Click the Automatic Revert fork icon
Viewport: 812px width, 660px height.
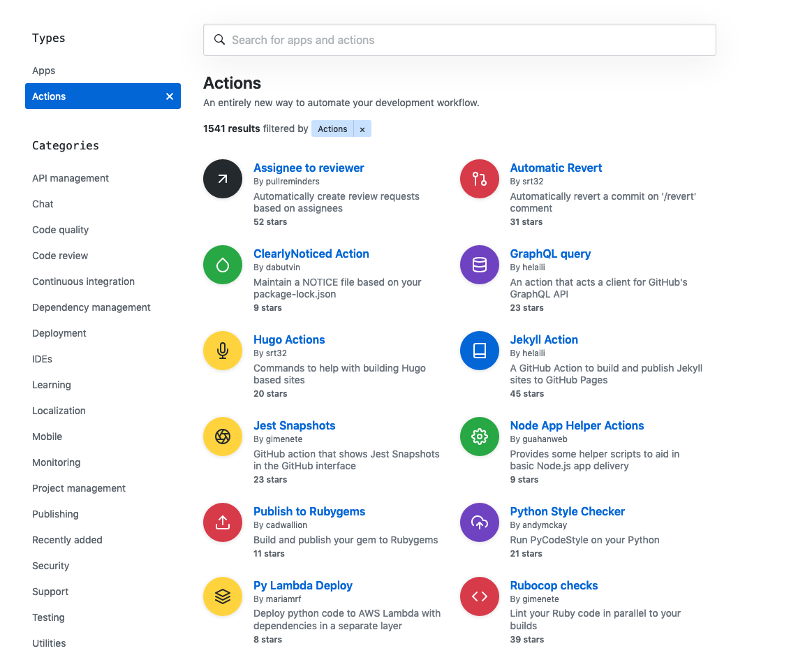[x=479, y=179]
